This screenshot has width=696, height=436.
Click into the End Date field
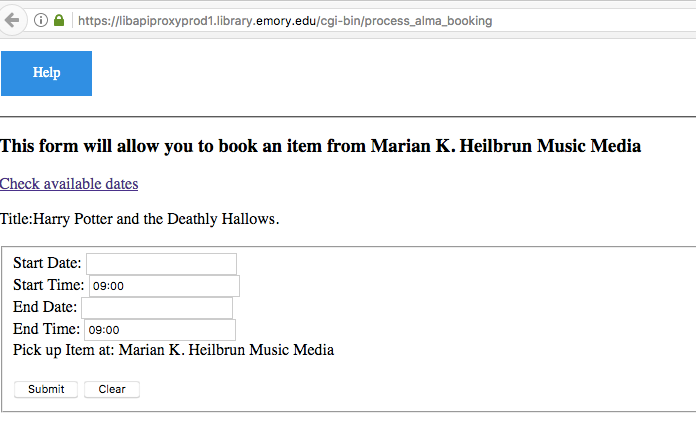click(157, 308)
